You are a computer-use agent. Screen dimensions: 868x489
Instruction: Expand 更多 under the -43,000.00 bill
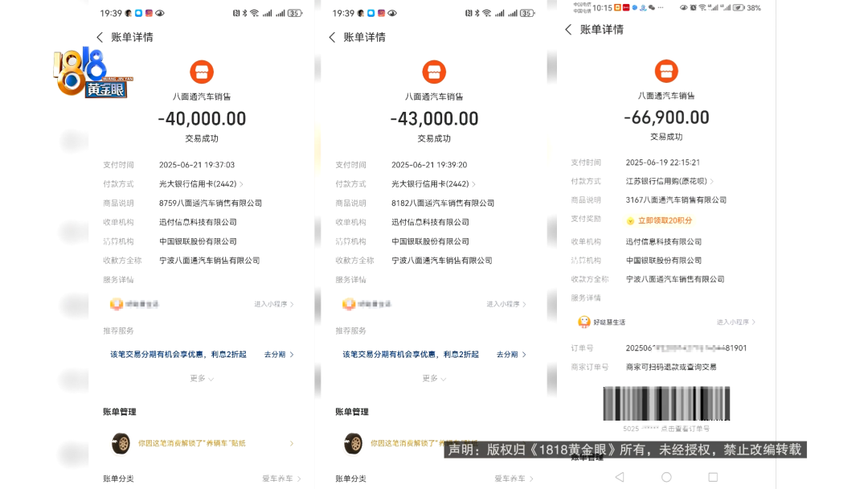click(x=434, y=378)
